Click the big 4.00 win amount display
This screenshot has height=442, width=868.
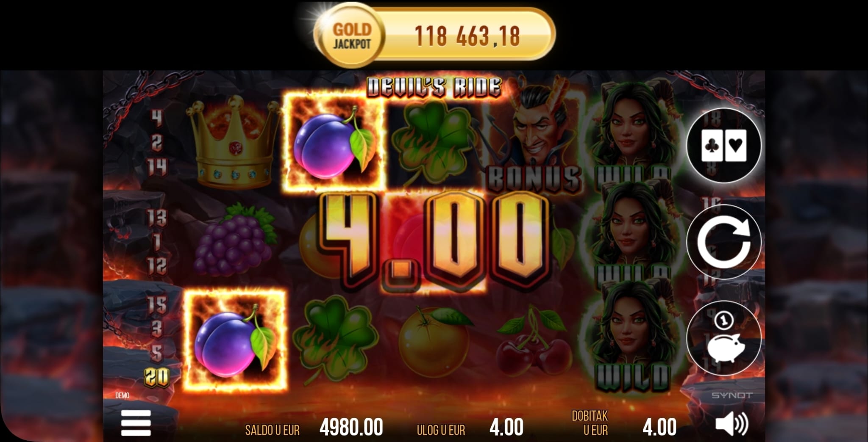(431, 241)
